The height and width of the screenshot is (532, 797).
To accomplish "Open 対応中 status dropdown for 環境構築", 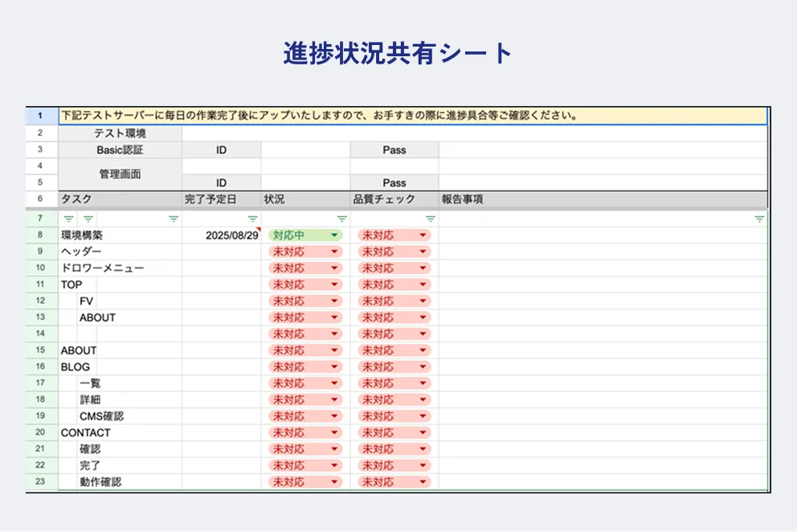I will pyautogui.click(x=334, y=235).
